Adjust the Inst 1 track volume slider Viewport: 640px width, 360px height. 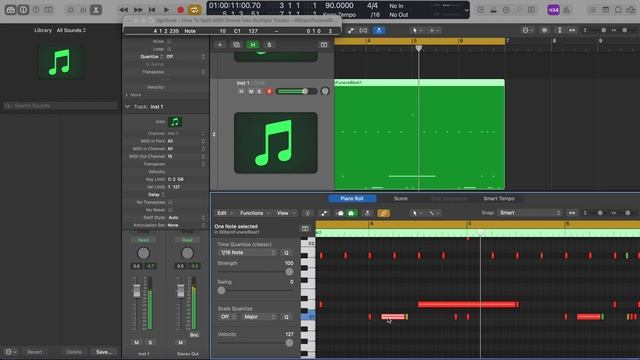[297, 91]
